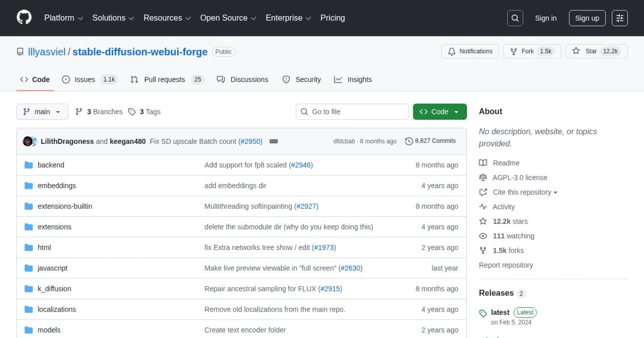644x338 pixels.
Task: Open the search icon near Sign in
Action: pos(515,18)
